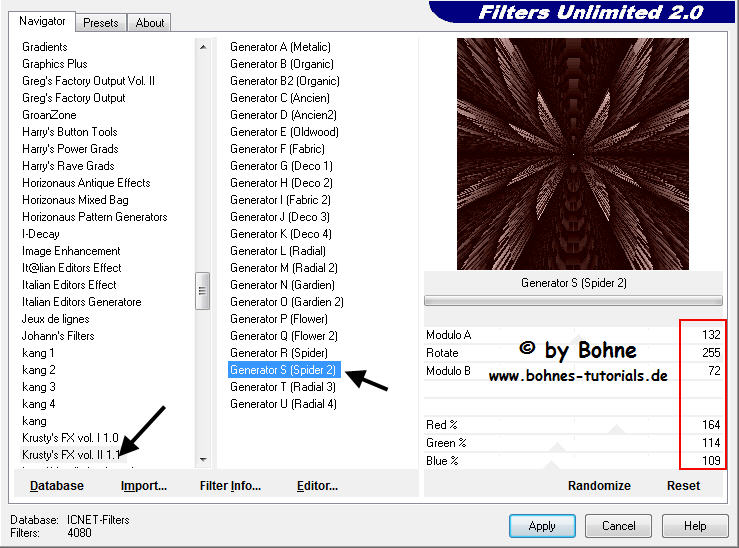This screenshot has height=548, width=739.
Task: Switch to the Presets tab
Action: pos(101,22)
